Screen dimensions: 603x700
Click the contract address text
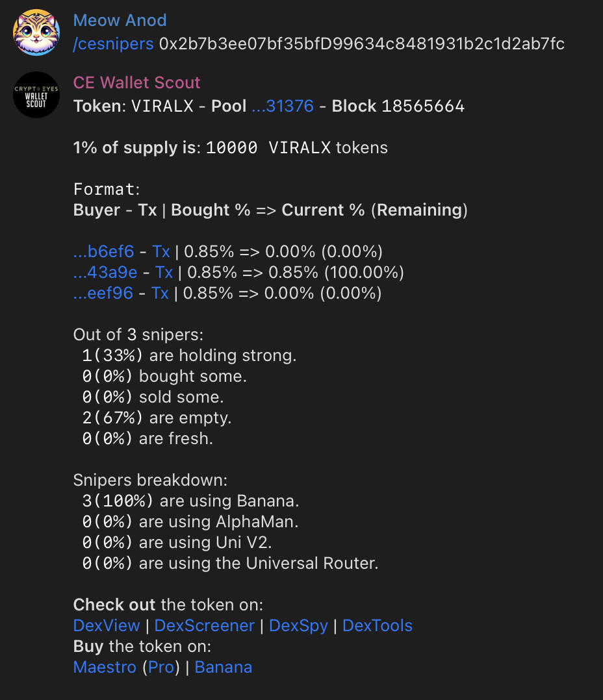(361, 44)
